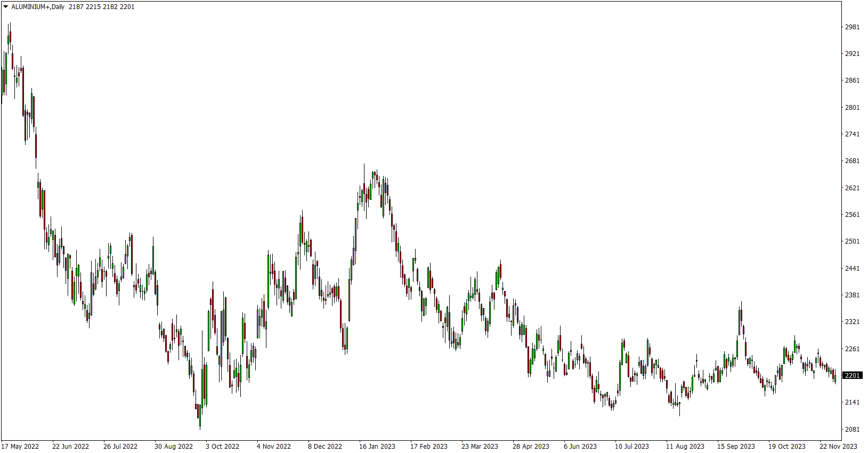Click the 2981 price axis label
868x453 pixels.
tap(852, 27)
